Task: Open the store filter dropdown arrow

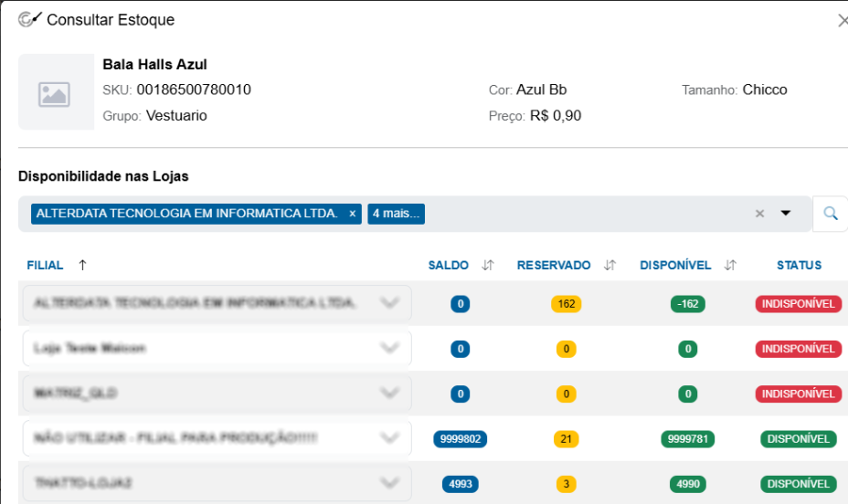Action: coord(786,213)
